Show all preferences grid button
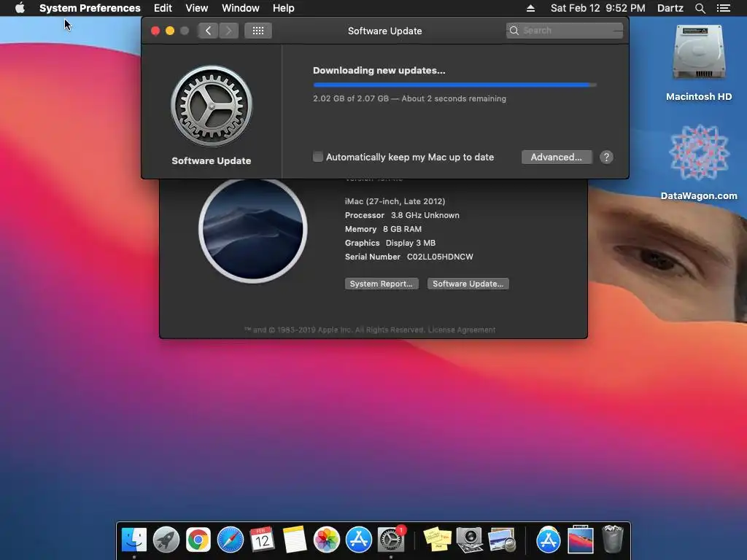The height and width of the screenshot is (560, 747). (x=258, y=31)
